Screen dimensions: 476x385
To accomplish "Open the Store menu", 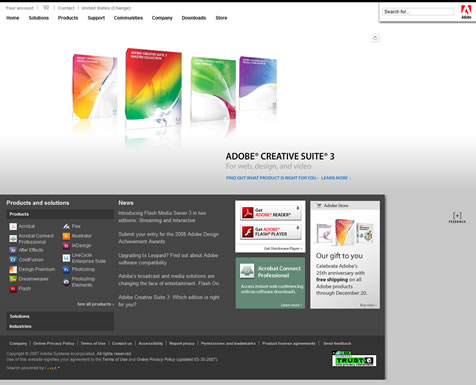I will click(221, 18).
